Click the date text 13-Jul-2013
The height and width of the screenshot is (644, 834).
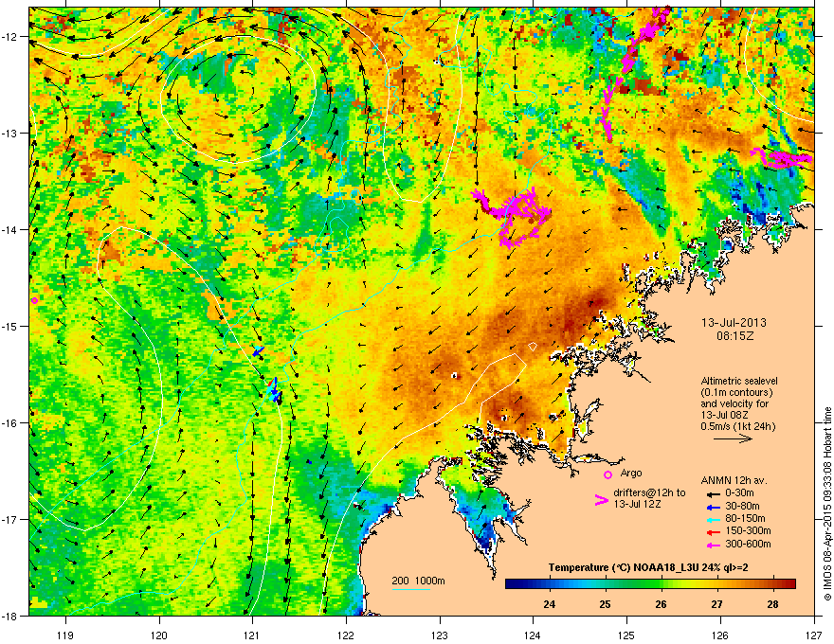click(734, 323)
